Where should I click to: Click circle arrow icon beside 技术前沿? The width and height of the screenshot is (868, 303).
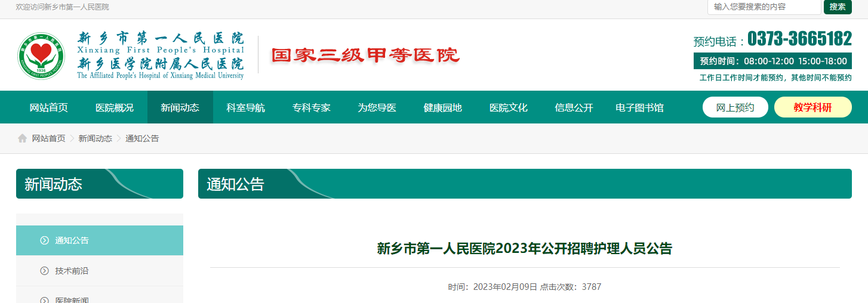pos(44,271)
